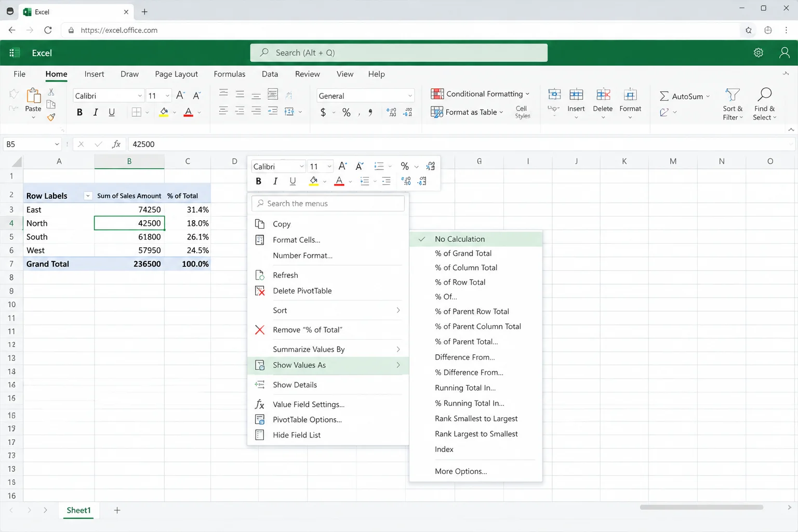Click the Find & Select magnifier icon
Screen dimensions: 798x532
coord(765,94)
